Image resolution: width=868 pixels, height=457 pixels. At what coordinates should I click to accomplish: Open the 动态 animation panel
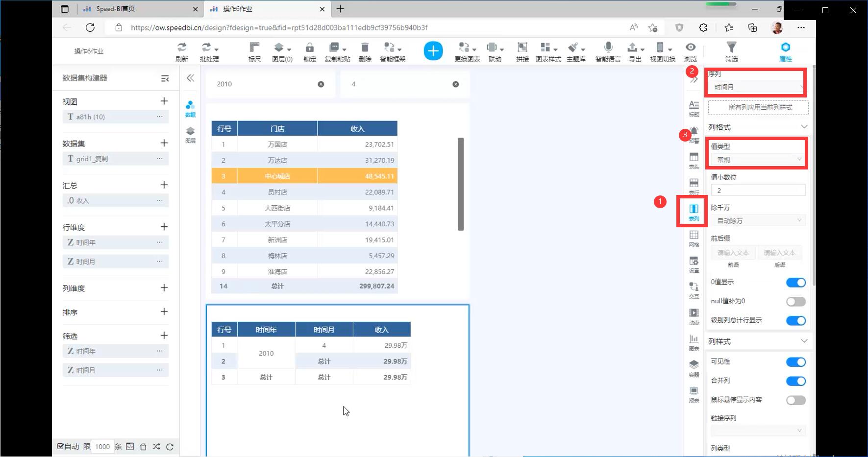(694, 316)
